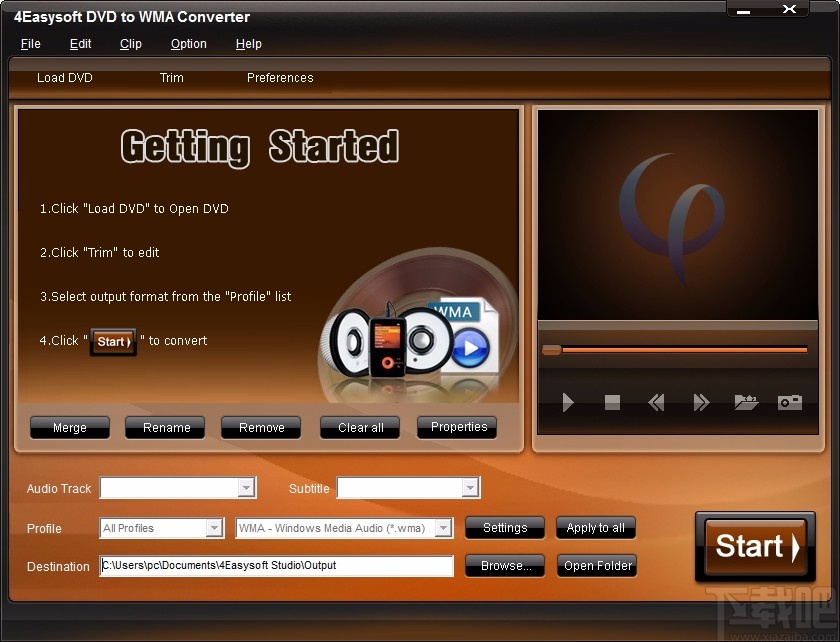The image size is (840, 642).
Task: Open the File menu
Action: coord(30,44)
